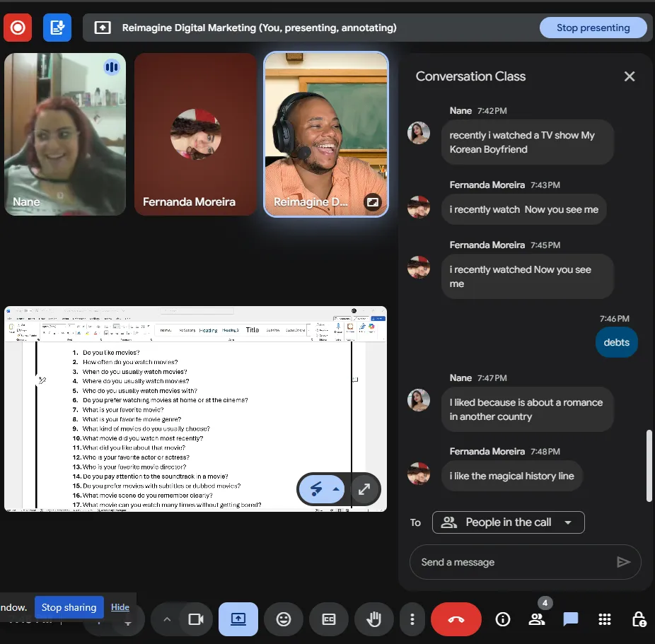
Task: Click Fernanda Moreira's avatar at 7:48 PM message
Action: (x=419, y=474)
